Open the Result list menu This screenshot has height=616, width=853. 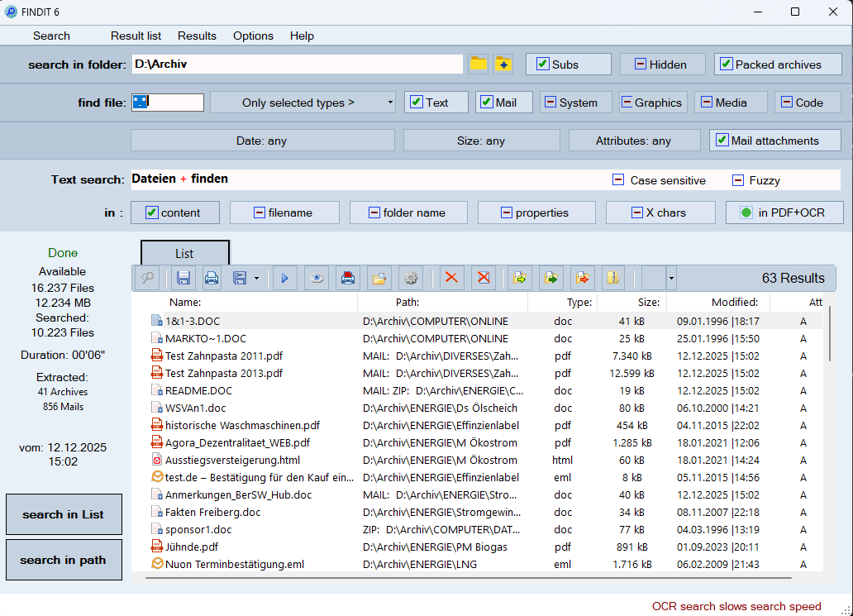pos(136,36)
